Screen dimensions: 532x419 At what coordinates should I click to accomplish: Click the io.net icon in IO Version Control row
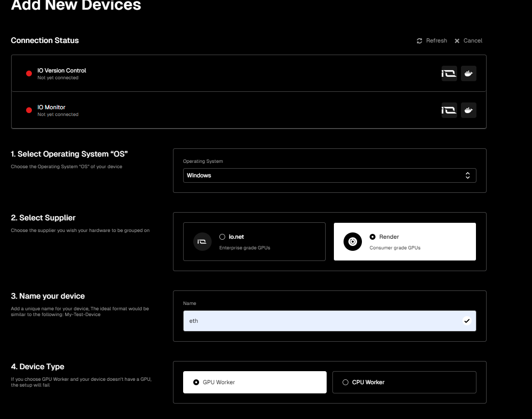tap(449, 73)
